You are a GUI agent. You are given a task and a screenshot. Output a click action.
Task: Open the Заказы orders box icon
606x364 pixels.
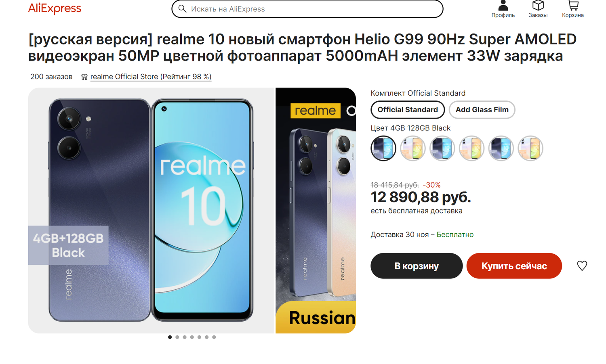(538, 5)
